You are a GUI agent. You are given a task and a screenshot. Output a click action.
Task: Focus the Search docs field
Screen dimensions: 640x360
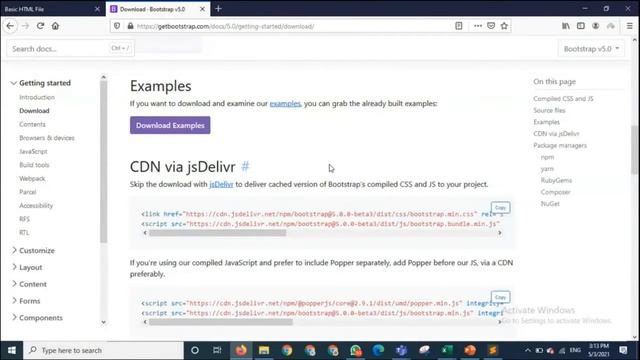pos(70,49)
